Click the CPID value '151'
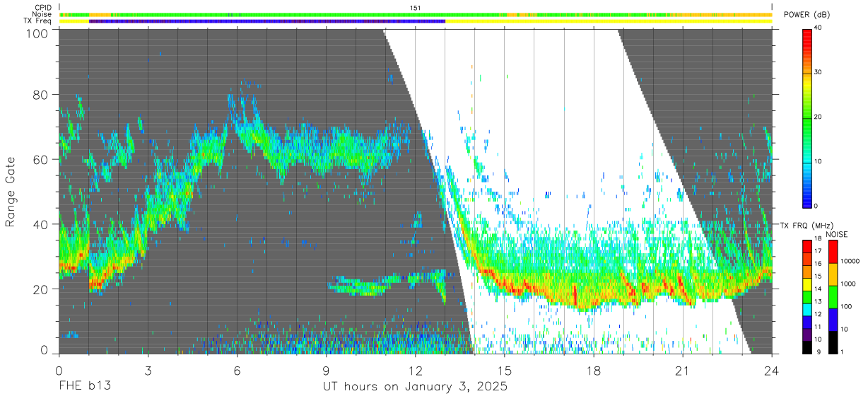This screenshot has height=401, width=868. pyautogui.click(x=415, y=8)
